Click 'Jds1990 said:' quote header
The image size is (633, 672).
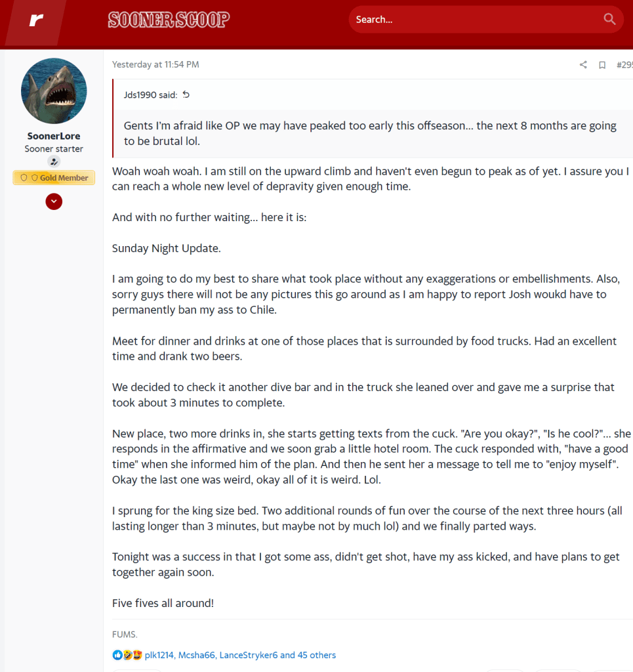(150, 94)
